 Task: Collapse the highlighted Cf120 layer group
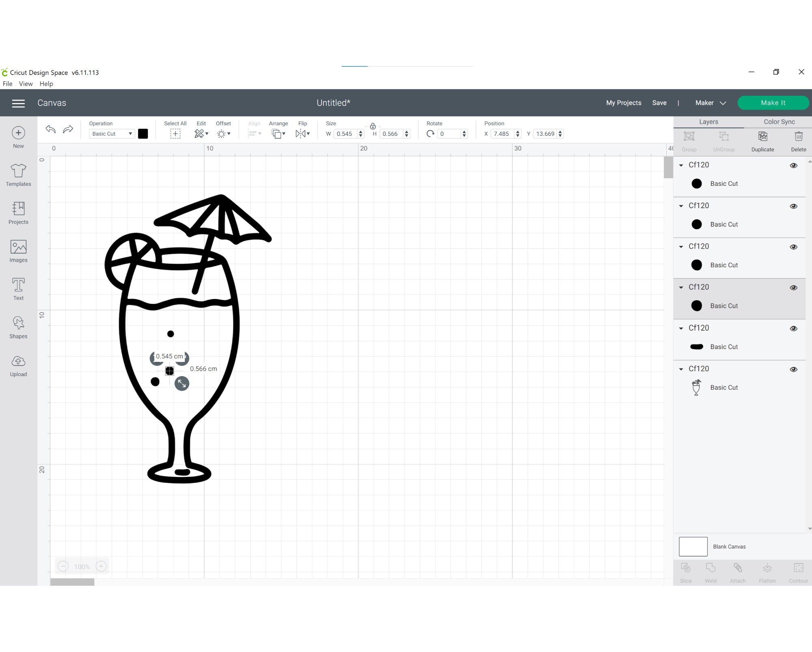[x=681, y=287]
